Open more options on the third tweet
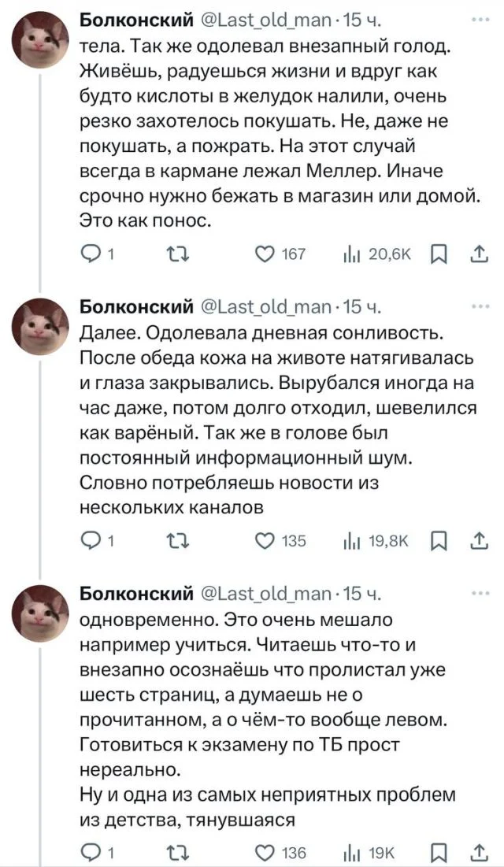 (x=477, y=591)
